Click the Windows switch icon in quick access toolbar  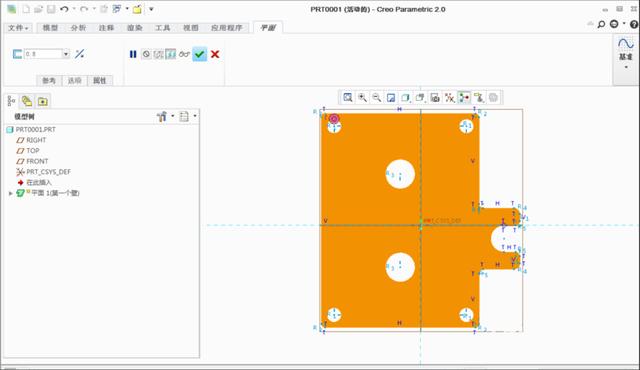coord(117,9)
